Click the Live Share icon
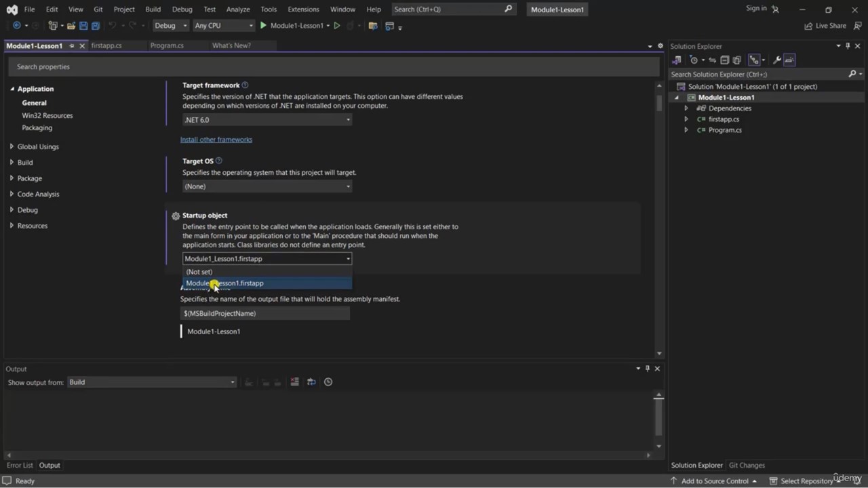The image size is (868, 488). coord(808,26)
